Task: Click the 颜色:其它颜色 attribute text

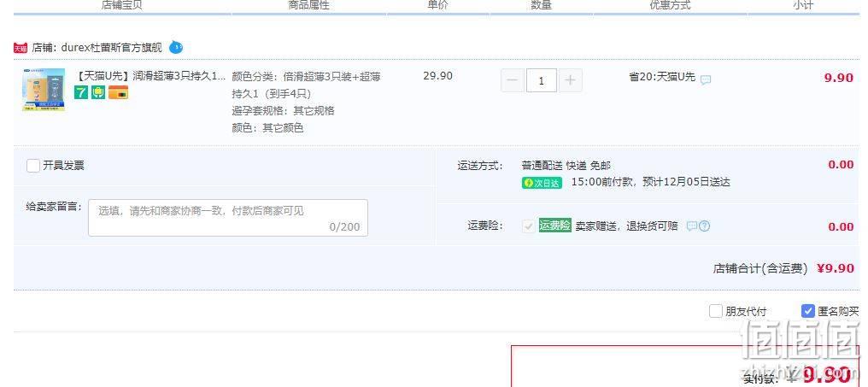Action: [x=267, y=128]
